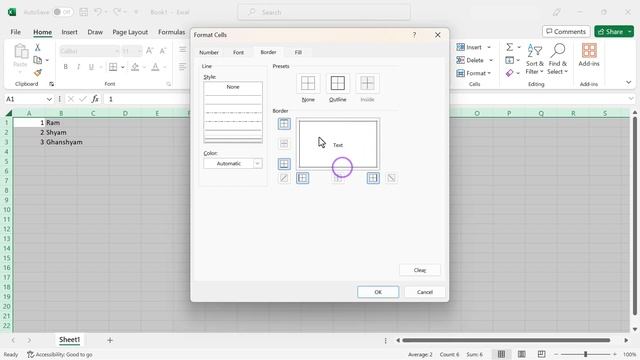Open the Page Layout ribbon tab
The image size is (640, 360).
coord(130,32)
